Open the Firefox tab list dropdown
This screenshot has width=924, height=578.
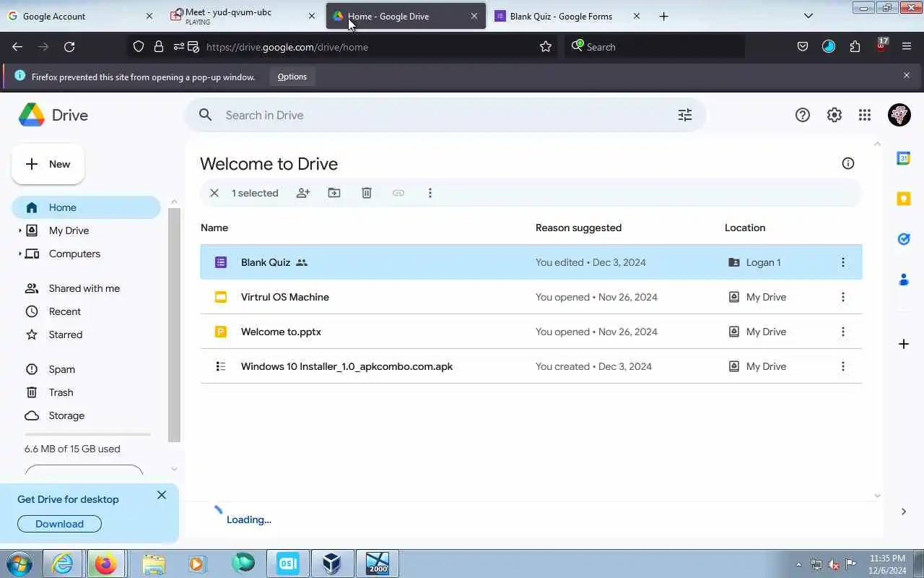coord(808,16)
